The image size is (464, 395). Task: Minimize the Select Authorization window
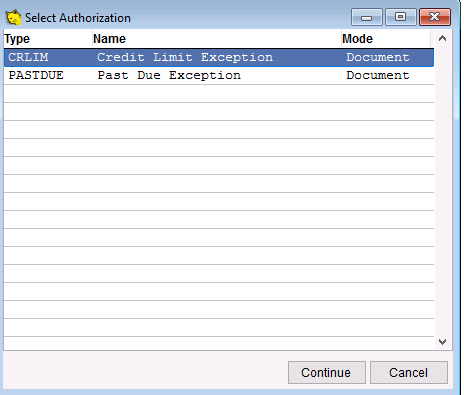click(x=367, y=17)
